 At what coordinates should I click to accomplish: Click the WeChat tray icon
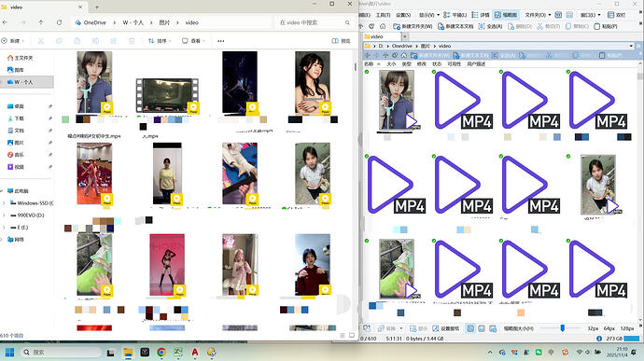(x=539, y=353)
